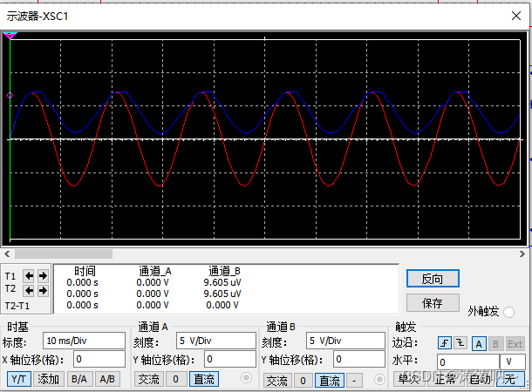Click the 9.605 uV T1 channel B reading
Viewport: 532px width, 392px height.
pyautogui.click(x=222, y=282)
